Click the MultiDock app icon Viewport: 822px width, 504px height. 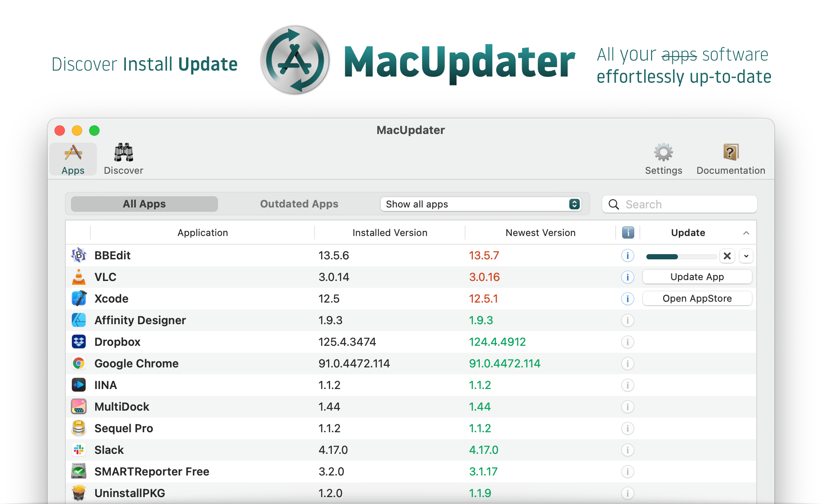(79, 407)
